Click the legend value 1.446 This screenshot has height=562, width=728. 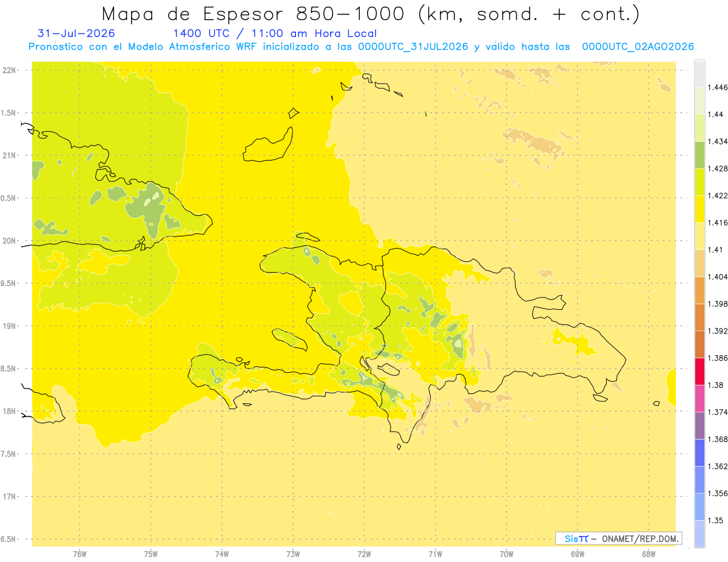click(x=718, y=87)
